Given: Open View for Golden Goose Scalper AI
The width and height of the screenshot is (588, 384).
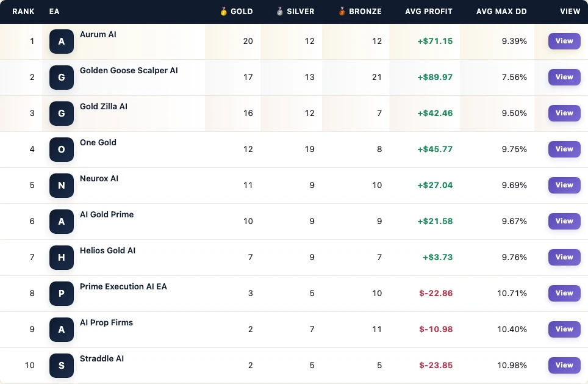Looking at the screenshot, I should click(x=564, y=77).
